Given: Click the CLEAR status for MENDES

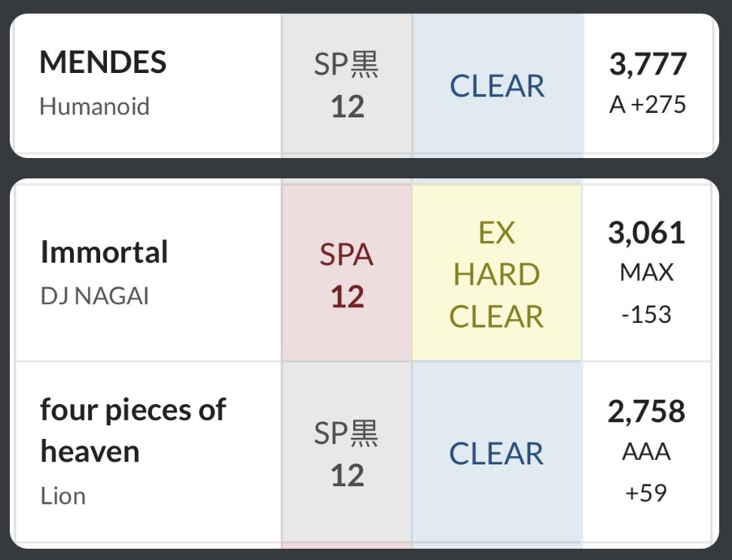Looking at the screenshot, I should (497, 87).
